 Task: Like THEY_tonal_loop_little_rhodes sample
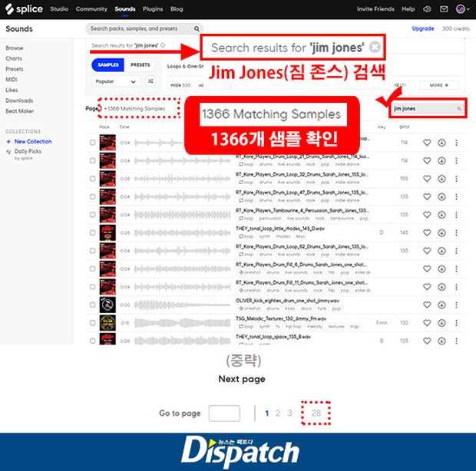coord(427,232)
